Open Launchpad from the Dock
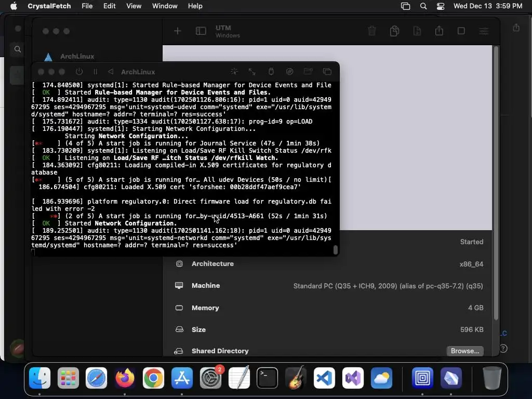The height and width of the screenshot is (399, 532). [68, 378]
